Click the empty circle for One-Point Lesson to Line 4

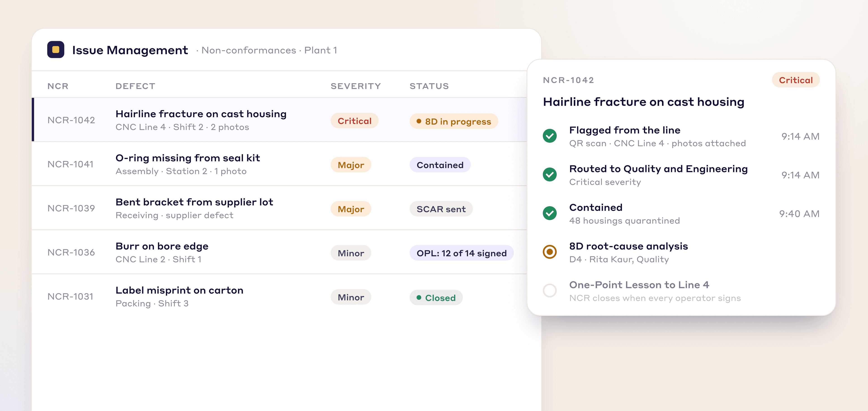coord(550,290)
